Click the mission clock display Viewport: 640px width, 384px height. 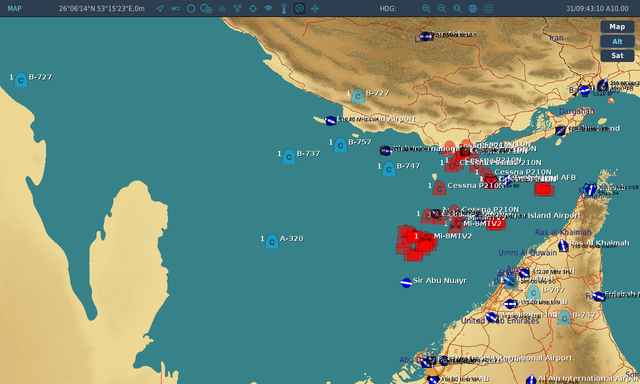click(597, 9)
